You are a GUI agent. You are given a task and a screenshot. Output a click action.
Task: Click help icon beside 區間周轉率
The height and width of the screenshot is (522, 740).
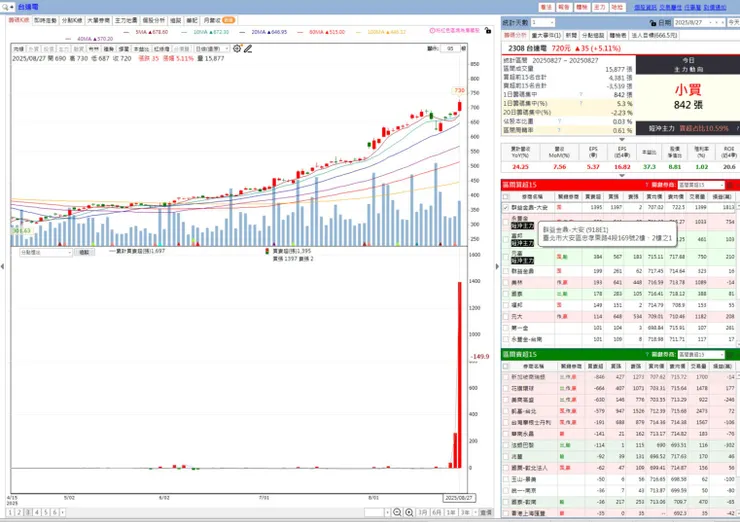tap(559, 130)
